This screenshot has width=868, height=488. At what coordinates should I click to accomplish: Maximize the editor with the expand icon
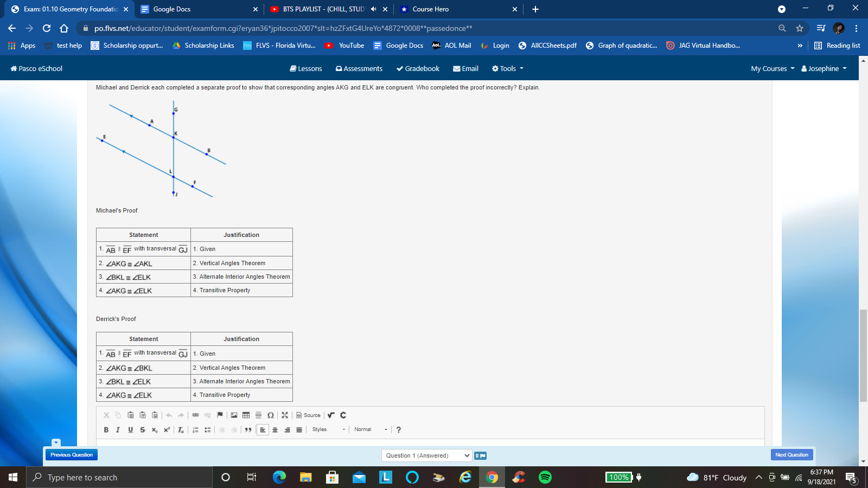point(285,415)
